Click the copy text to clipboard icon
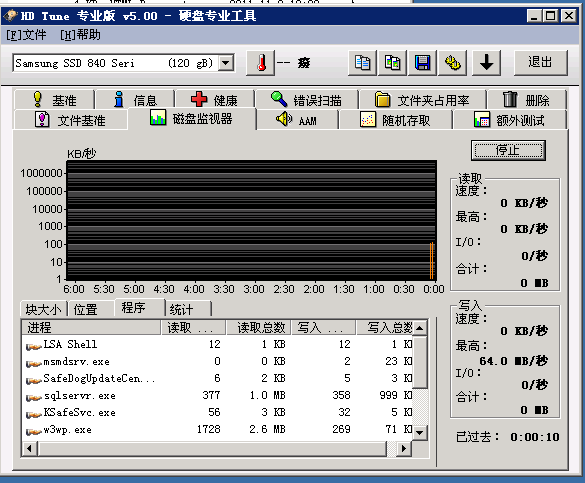This screenshot has height=483, width=585. 362,63
